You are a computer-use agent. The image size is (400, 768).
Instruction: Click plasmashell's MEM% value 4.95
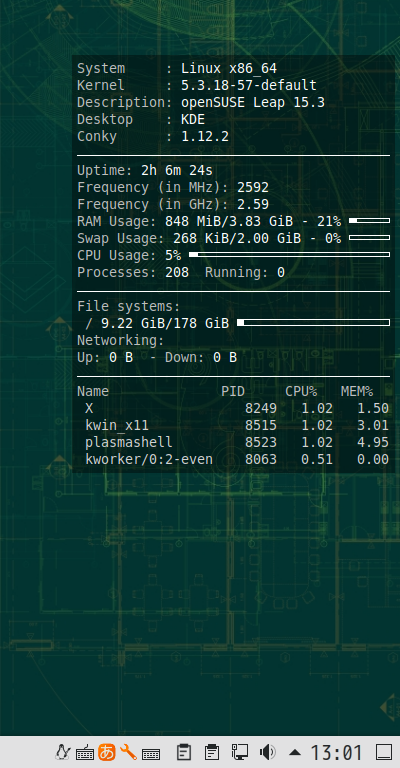(373, 443)
